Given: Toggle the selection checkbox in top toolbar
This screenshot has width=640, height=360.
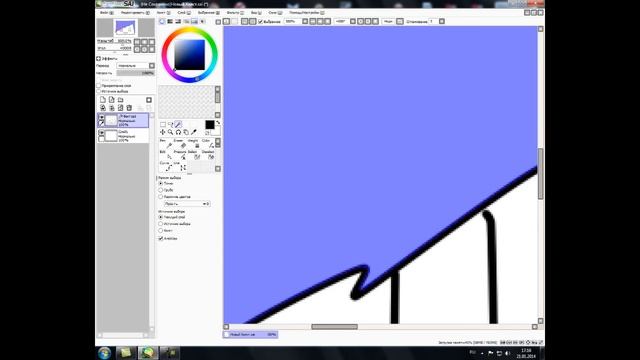Looking at the screenshot, I should (260, 22).
